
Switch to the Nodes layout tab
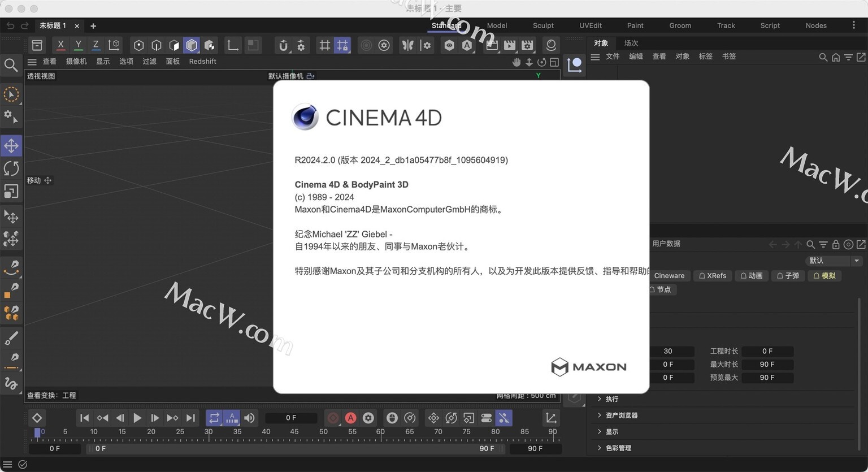coord(816,25)
